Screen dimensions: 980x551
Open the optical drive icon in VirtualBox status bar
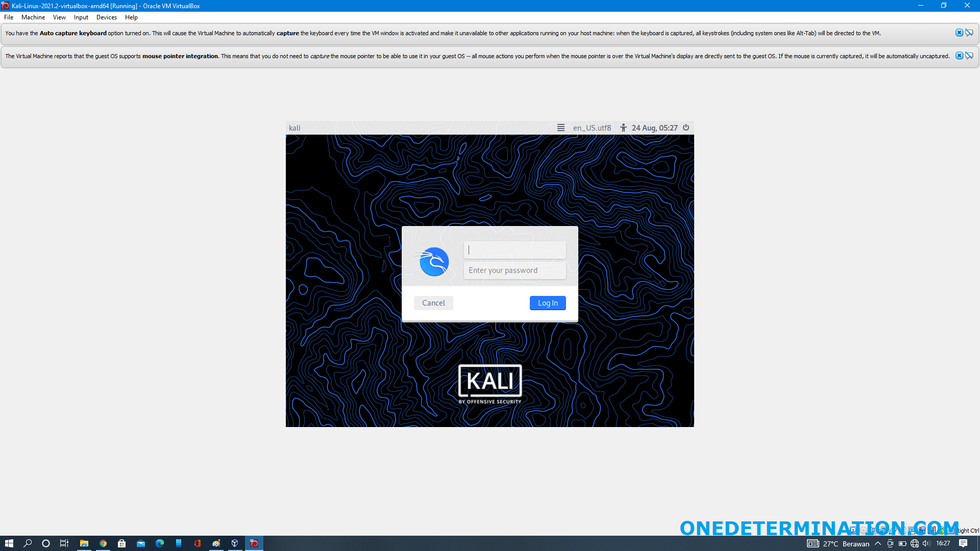click(864, 531)
